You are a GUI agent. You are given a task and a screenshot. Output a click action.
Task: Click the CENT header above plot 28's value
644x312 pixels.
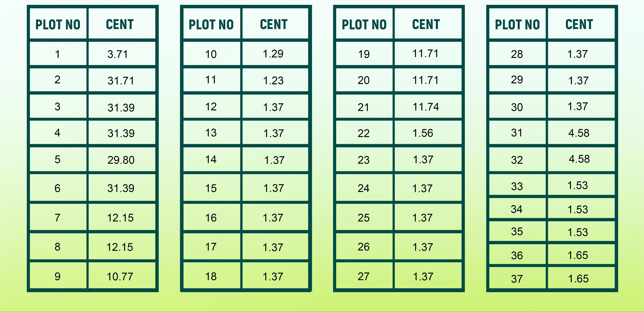tap(579, 25)
